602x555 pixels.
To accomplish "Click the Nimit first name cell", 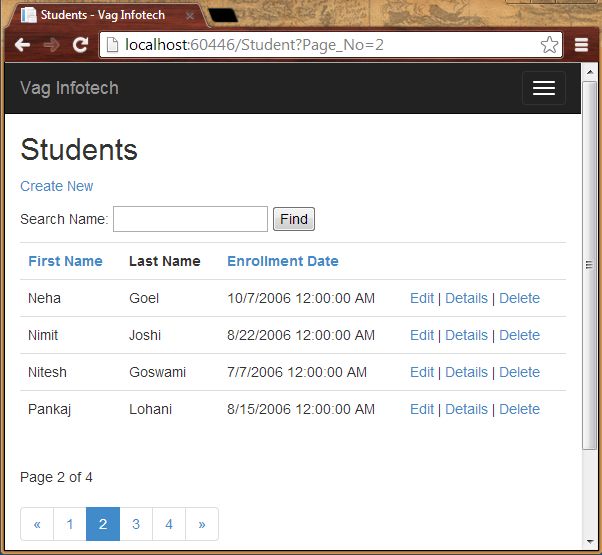I will pos(43,335).
